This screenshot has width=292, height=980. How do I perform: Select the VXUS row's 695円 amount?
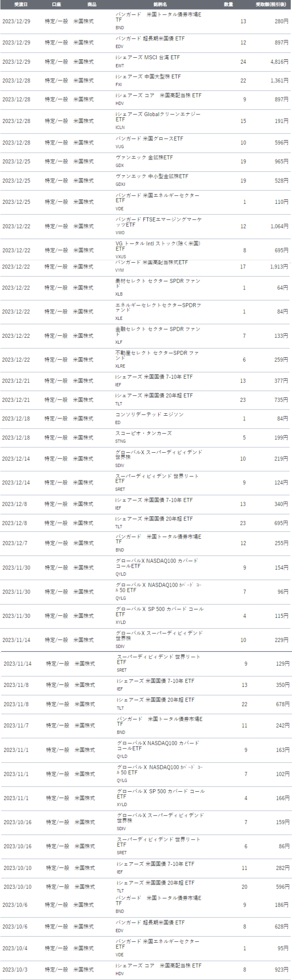click(x=281, y=250)
